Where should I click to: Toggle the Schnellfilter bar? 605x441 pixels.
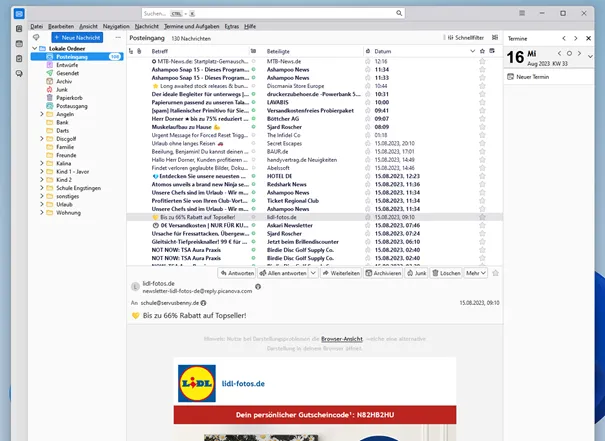point(466,38)
